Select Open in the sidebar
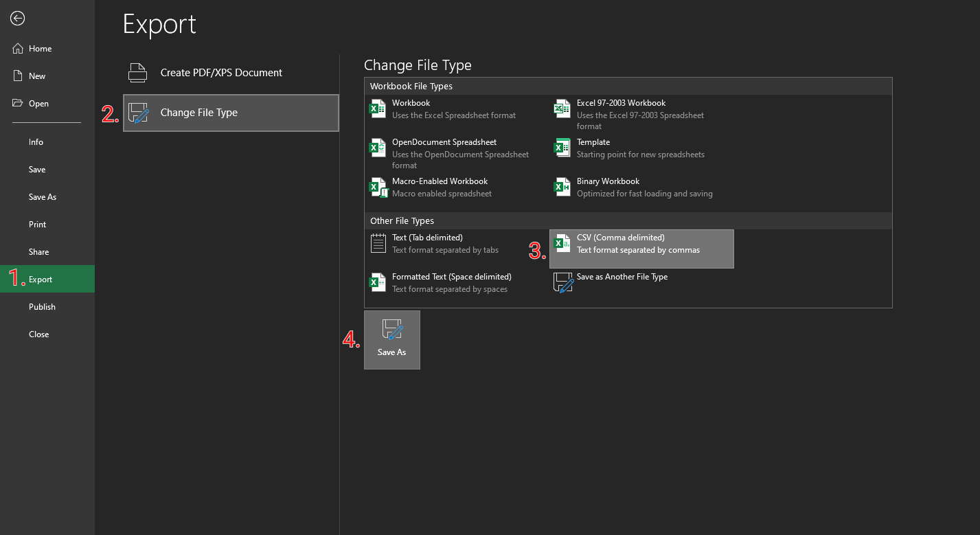The height and width of the screenshot is (535, 980). (47, 104)
